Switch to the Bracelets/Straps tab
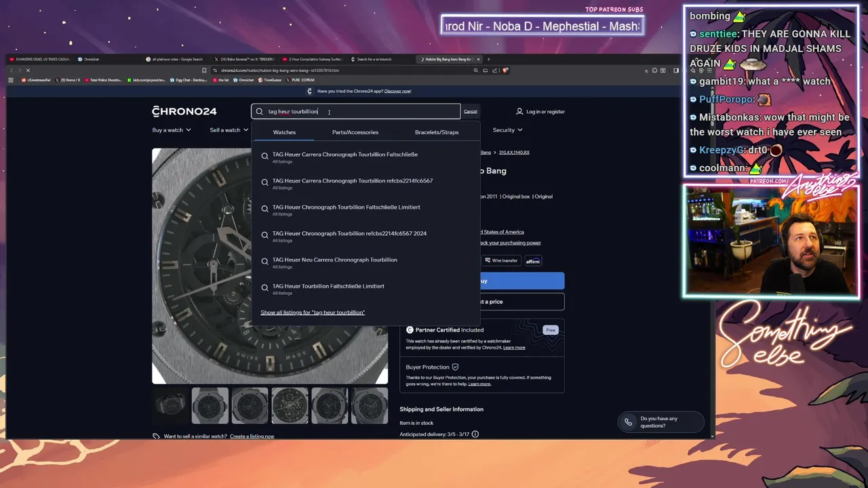The width and height of the screenshot is (868, 488). 437,132
